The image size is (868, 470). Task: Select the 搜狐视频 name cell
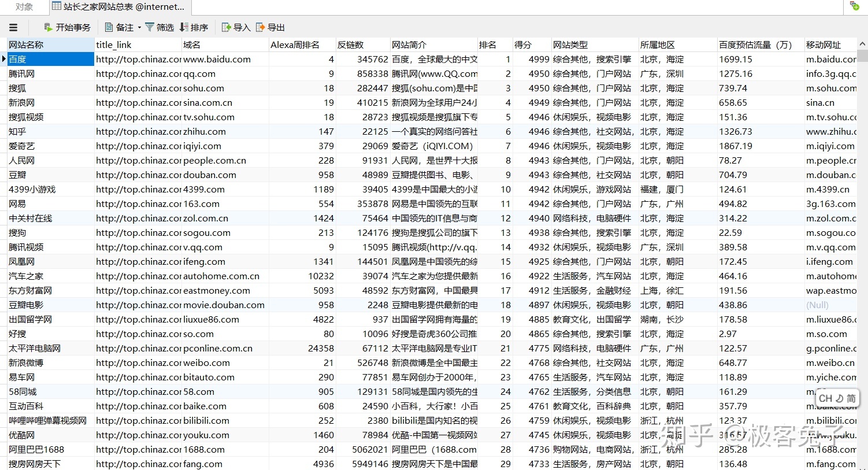[50, 117]
